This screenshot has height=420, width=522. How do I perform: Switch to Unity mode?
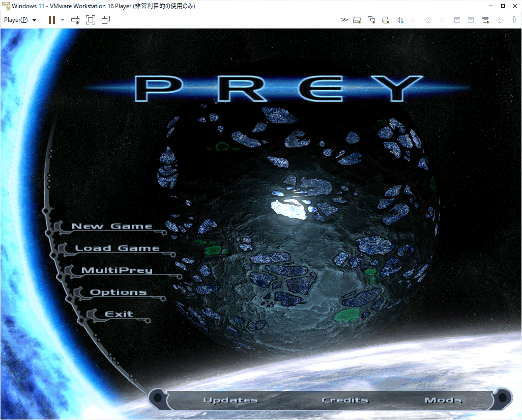pos(106,20)
